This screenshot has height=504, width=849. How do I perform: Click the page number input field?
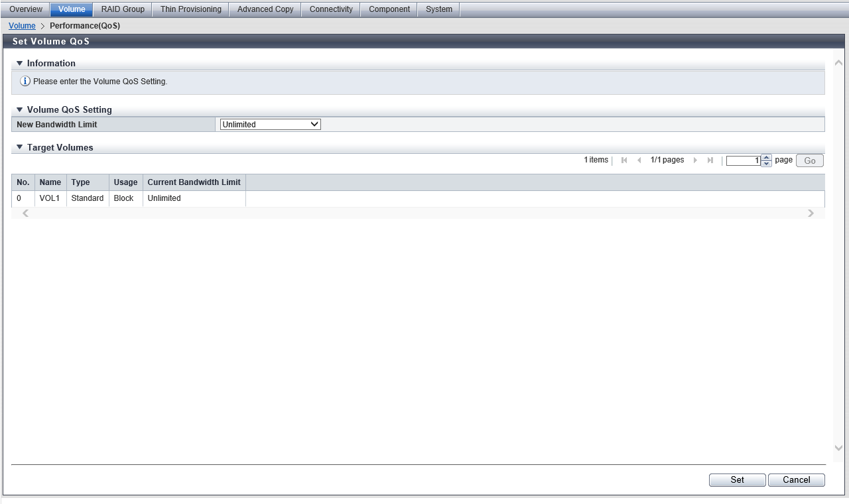pyautogui.click(x=743, y=160)
